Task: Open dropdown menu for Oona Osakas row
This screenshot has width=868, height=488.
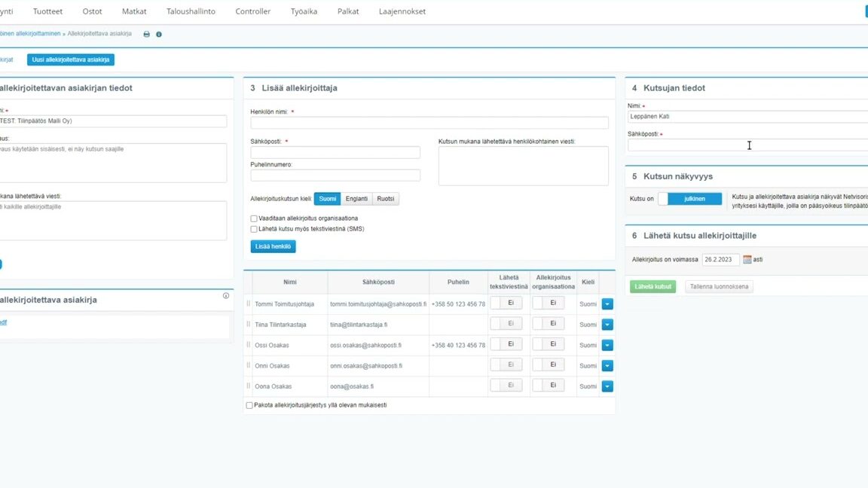Action: pyautogui.click(x=607, y=386)
